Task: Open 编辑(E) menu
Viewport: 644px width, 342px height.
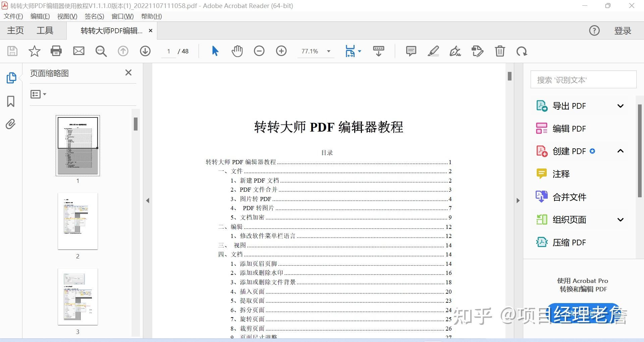Action: tap(40, 16)
